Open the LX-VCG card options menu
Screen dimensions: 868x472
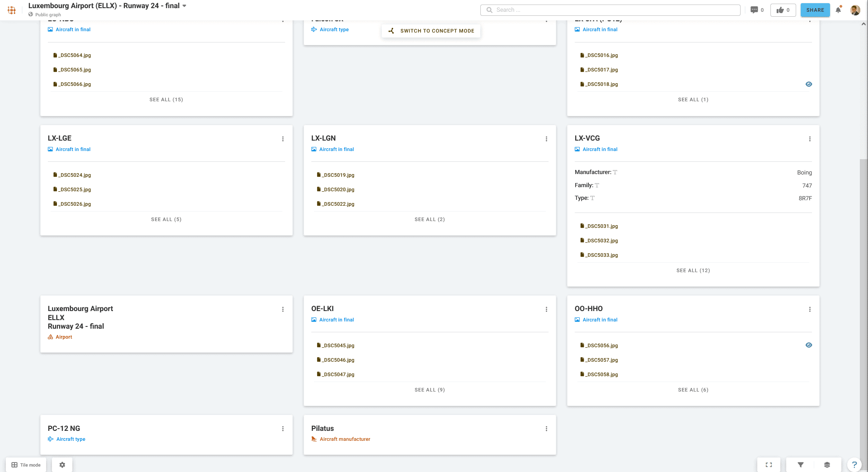pos(810,139)
